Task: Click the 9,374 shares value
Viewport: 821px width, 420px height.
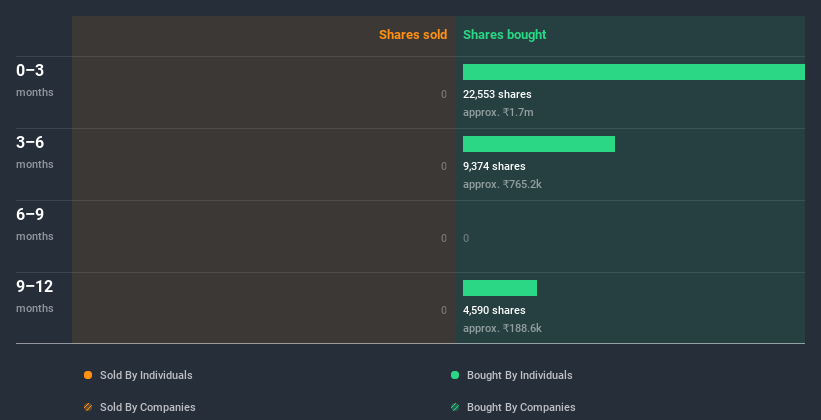Action: (494, 167)
